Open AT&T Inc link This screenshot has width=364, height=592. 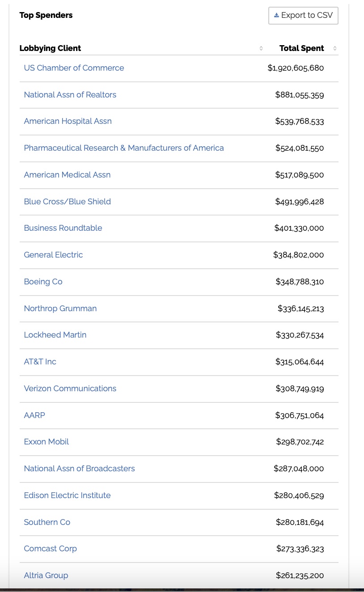[40, 362]
